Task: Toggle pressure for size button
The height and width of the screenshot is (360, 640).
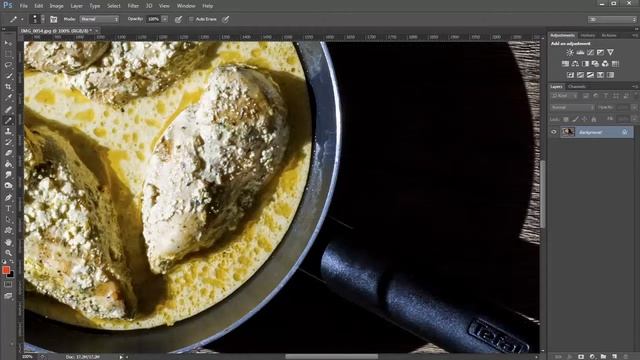Action: (x=225, y=19)
